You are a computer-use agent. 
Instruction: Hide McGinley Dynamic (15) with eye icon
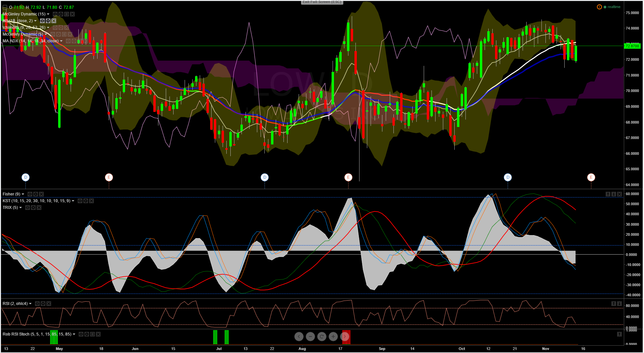(x=55, y=14)
